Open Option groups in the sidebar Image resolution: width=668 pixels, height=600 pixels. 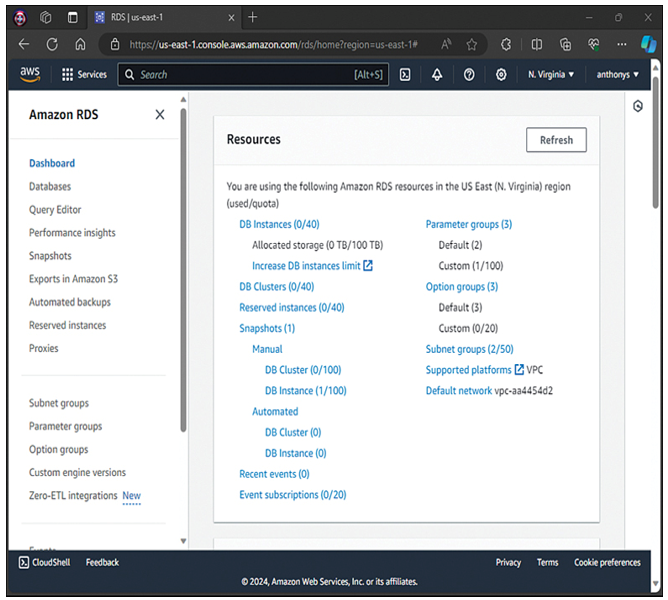(x=59, y=449)
